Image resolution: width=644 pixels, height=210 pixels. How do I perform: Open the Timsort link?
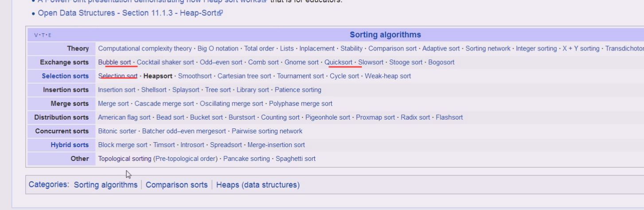click(x=164, y=144)
